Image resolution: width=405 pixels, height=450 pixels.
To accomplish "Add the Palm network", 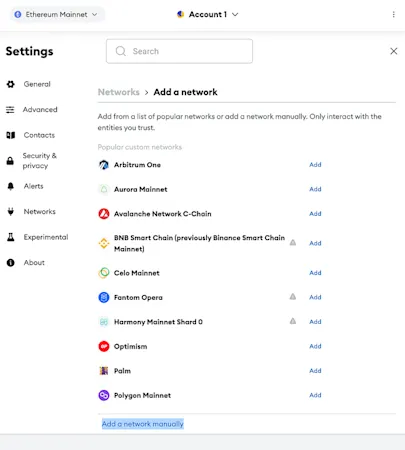I will [315, 371].
